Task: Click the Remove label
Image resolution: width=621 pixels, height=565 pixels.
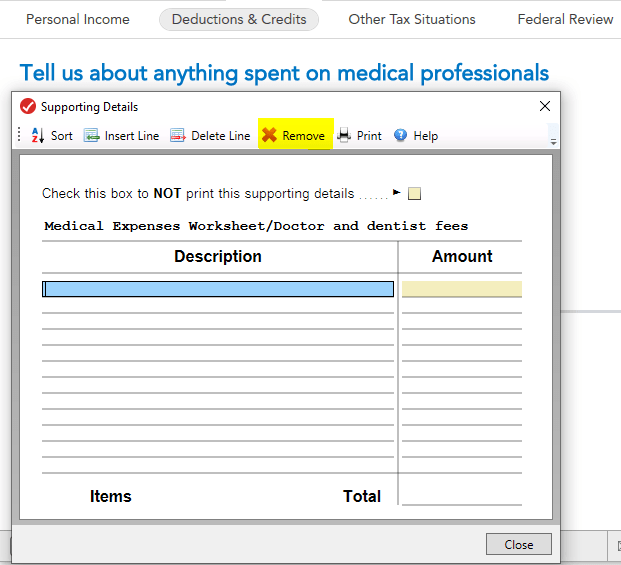Action: click(x=303, y=136)
